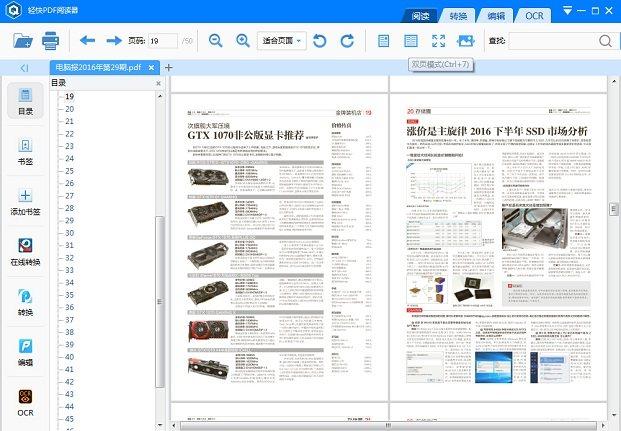Select page 38 in the outline
The width and height of the screenshot is (621, 431).
coord(70,332)
